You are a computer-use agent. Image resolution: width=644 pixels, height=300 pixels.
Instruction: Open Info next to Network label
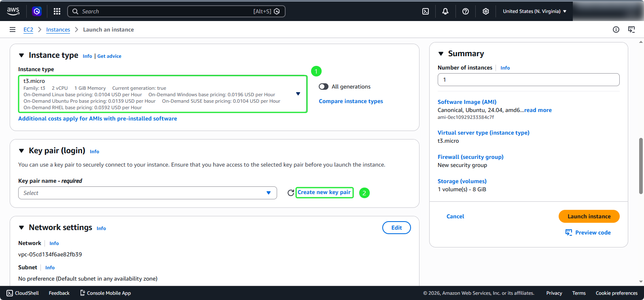54,243
